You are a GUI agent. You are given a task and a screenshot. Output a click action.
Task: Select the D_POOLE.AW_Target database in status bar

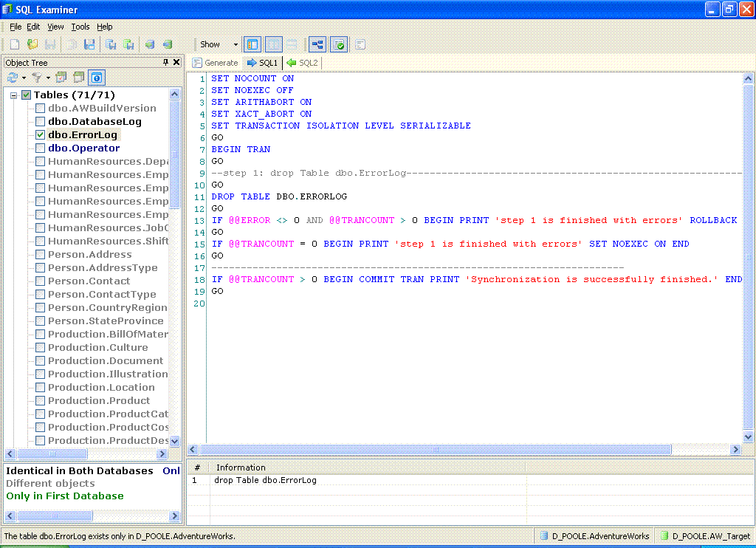(x=705, y=536)
